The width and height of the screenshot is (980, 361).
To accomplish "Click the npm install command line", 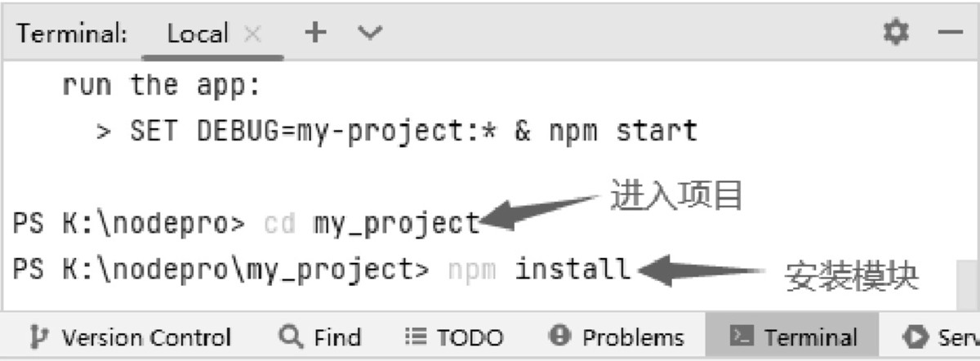I will [539, 269].
